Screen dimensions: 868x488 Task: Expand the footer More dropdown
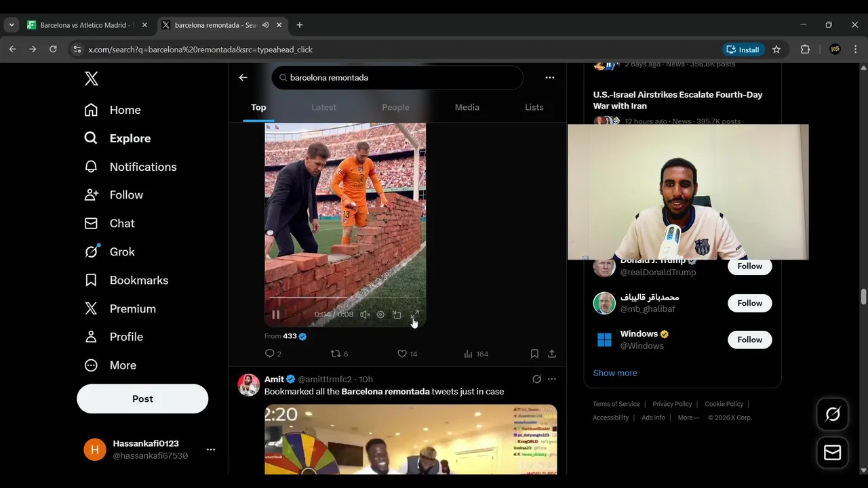[688, 418]
